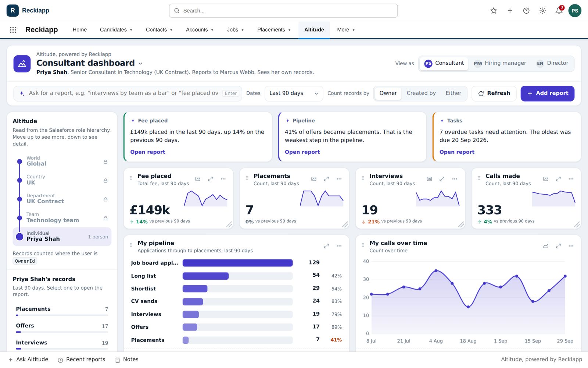The width and height of the screenshot is (588, 368).
Task: Open the Jobs nav dropdown arrow
Action: [x=243, y=30]
